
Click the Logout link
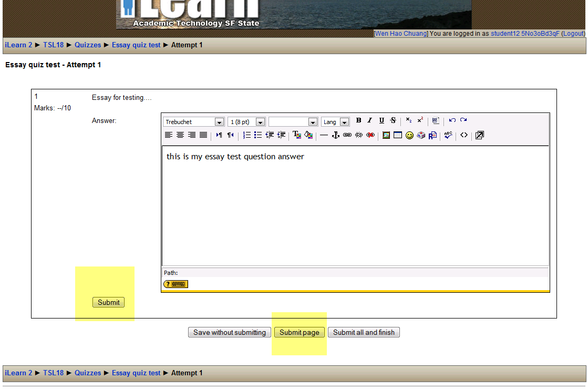573,33
